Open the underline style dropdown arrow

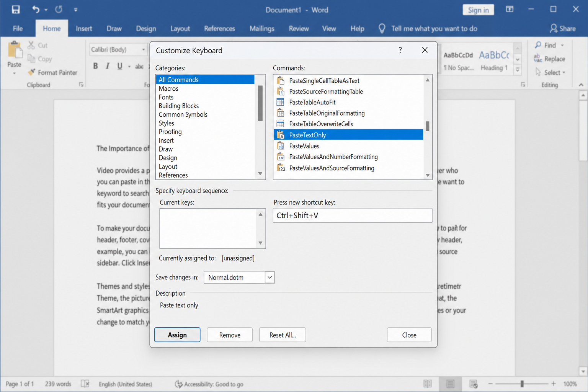(129, 66)
